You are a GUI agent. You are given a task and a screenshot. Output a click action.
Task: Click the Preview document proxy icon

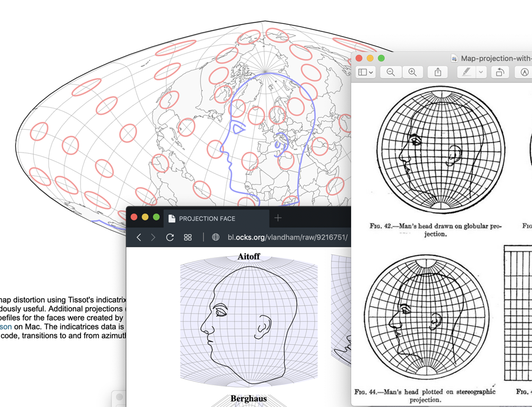pyautogui.click(x=454, y=59)
